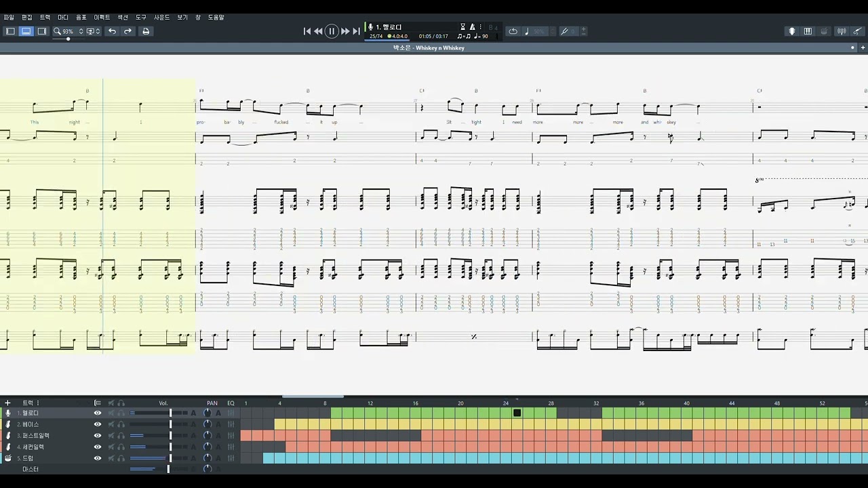Open the 도구 menu
The height and width of the screenshot is (488, 868).
(141, 18)
